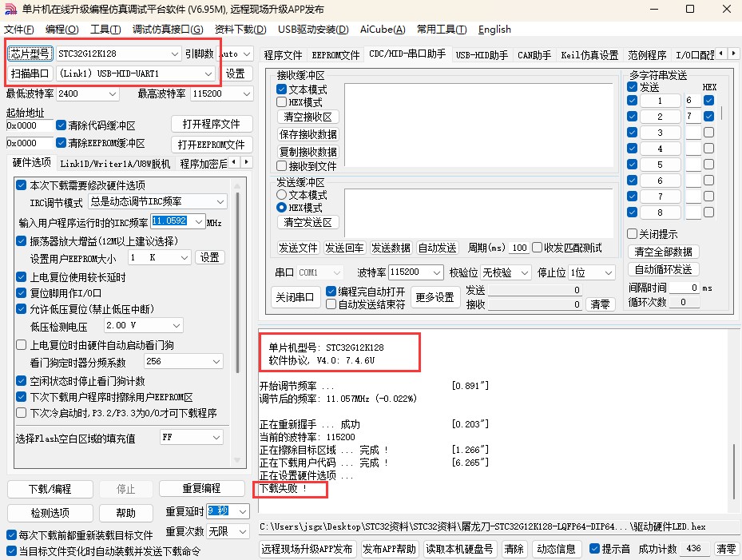Click 远程现场升级APP发布 button
Viewport: 742px width, 560px height.
click(x=308, y=549)
